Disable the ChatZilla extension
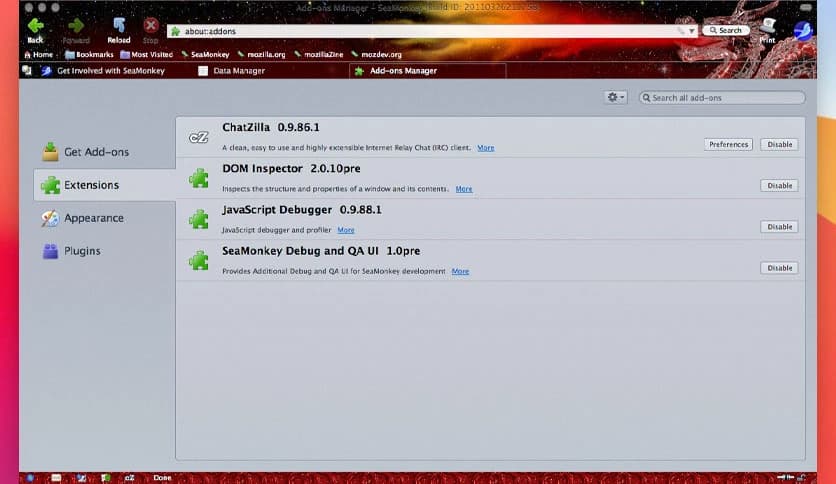This screenshot has height=484, width=836. point(779,144)
